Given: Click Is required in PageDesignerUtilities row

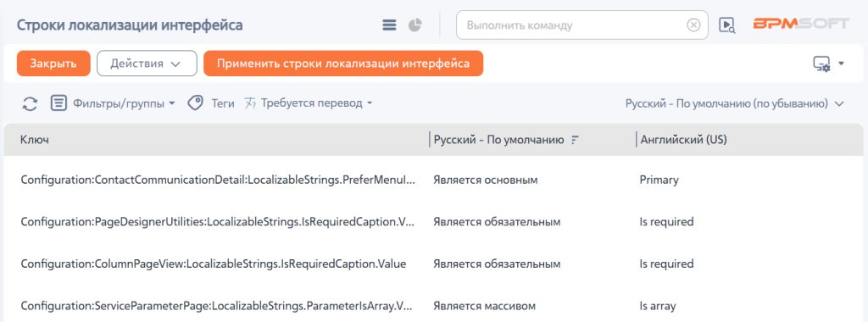Looking at the screenshot, I should coord(666,222).
